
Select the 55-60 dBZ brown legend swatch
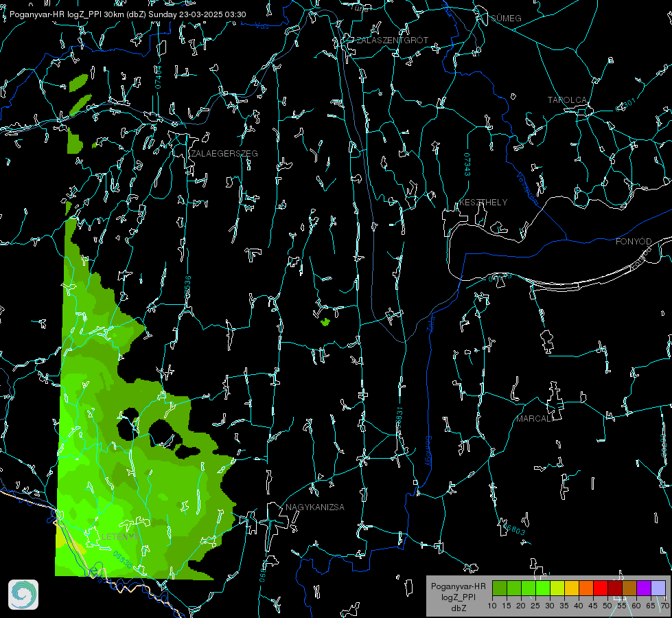[629, 588]
